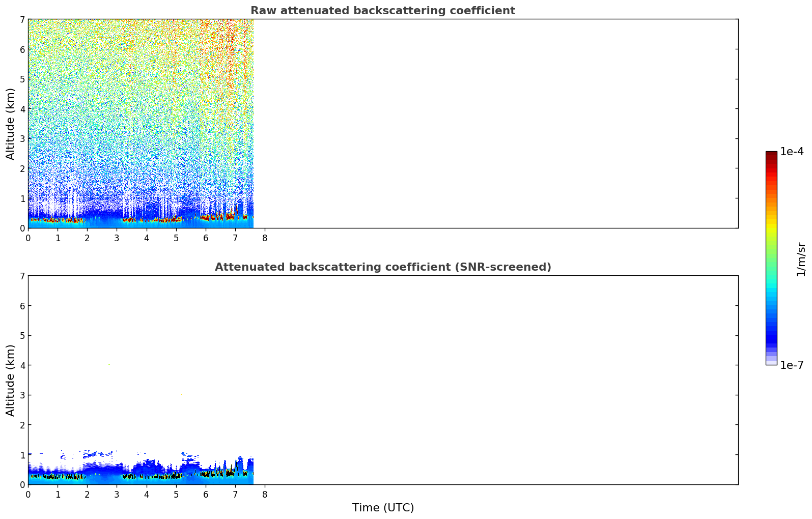This screenshot has width=812, height=519.
Task: Click y-axis tick "7" on top plot
Action: coord(22,19)
